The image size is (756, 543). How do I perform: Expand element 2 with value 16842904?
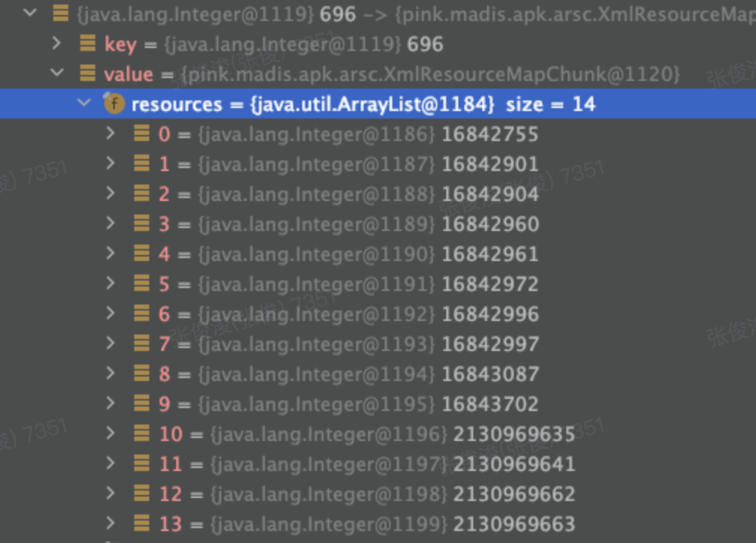(x=110, y=193)
